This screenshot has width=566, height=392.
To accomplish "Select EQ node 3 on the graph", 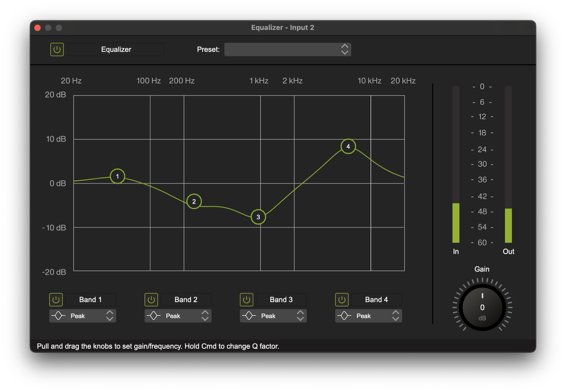I will coord(258,217).
